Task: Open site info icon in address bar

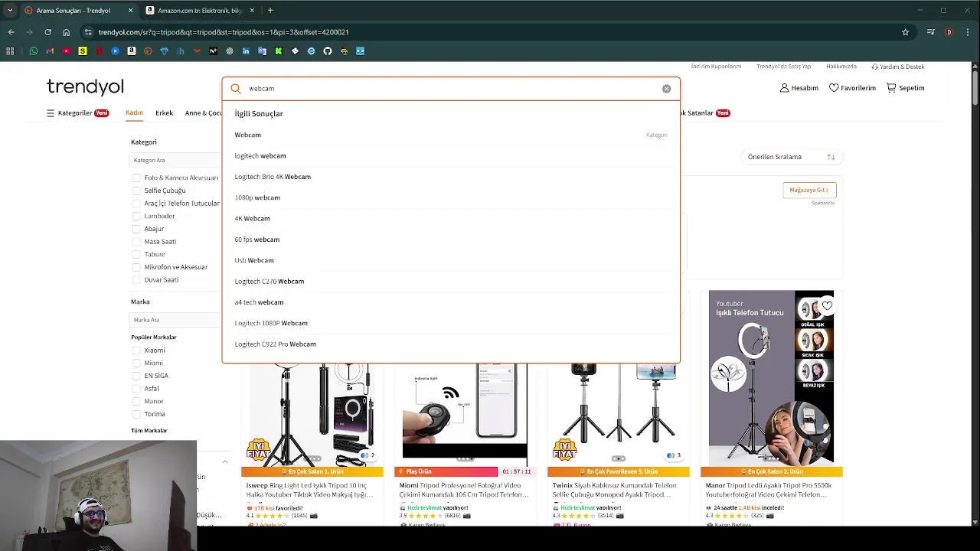Action: point(88,32)
